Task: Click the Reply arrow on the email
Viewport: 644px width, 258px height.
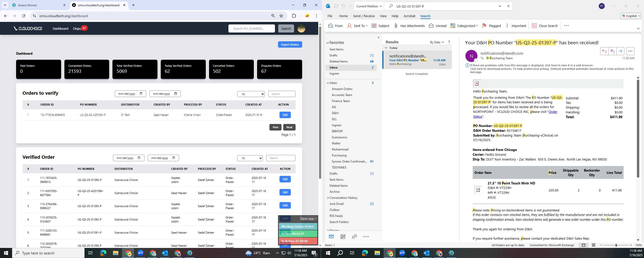Action: point(604,51)
